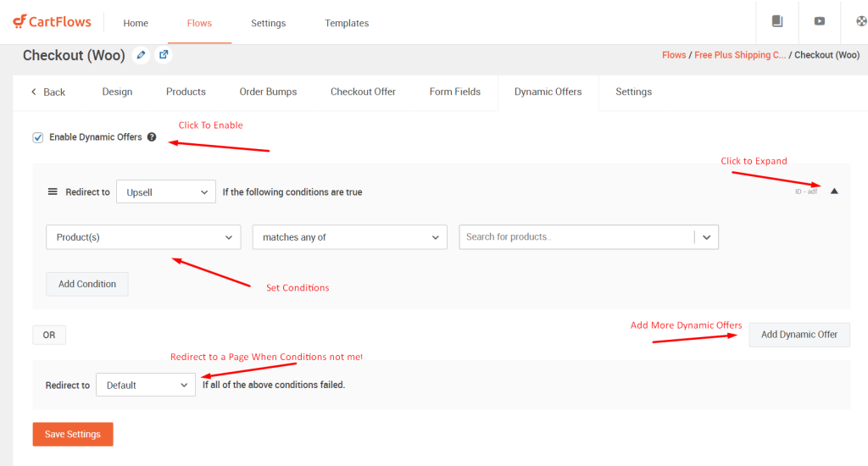Open the knowledge base book icon
868x466 pixels.
(x=777, y=22)
